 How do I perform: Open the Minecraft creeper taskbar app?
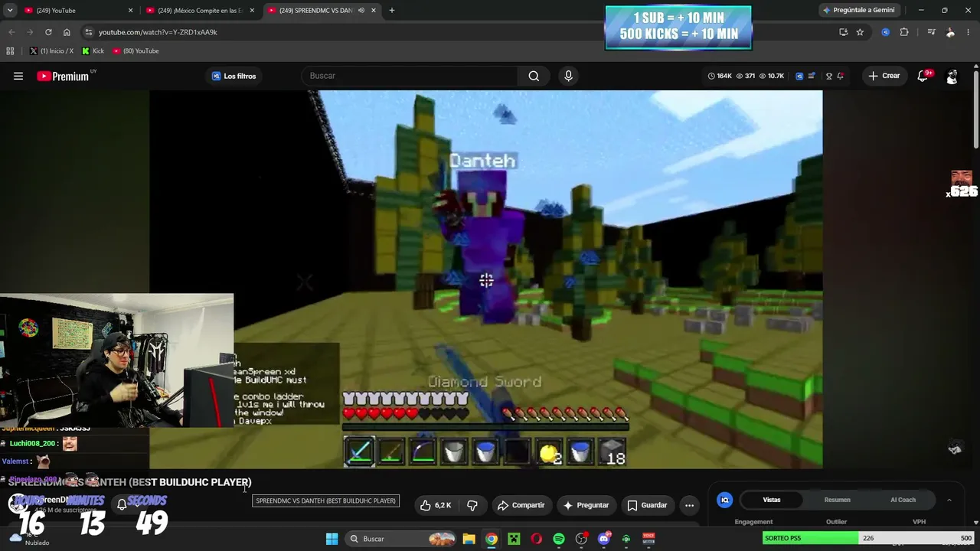point(514,539)
